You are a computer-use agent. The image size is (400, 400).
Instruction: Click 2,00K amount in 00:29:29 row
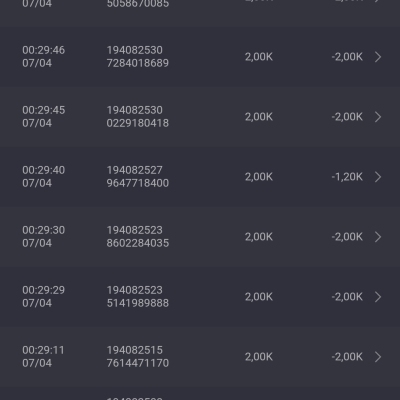pyautogui.click(x=259, y=297)
